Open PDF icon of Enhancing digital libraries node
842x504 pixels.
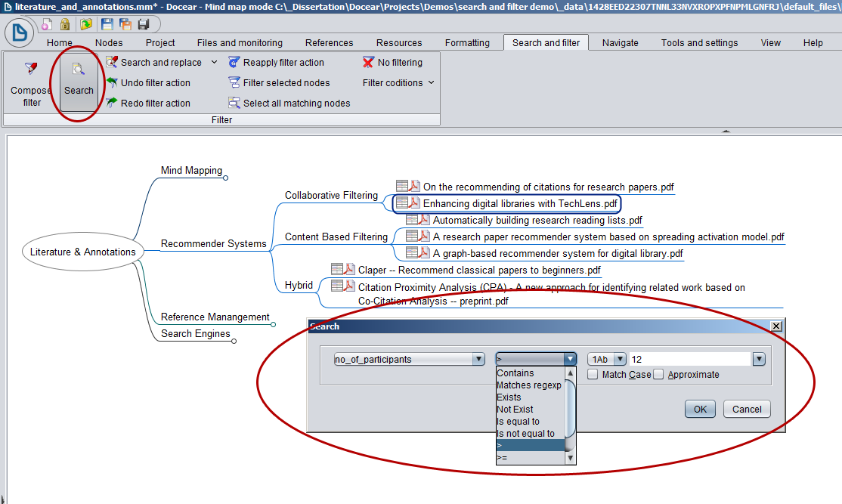click(414, 203)
